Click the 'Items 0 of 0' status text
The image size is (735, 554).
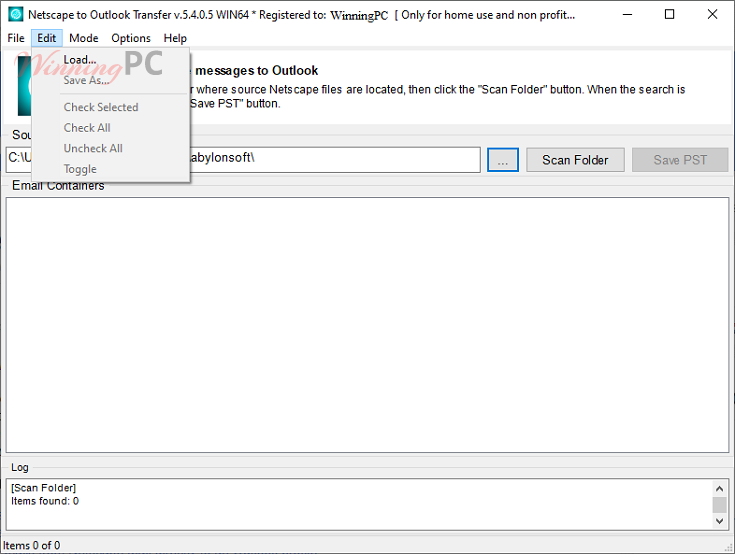tap(31, 546)
